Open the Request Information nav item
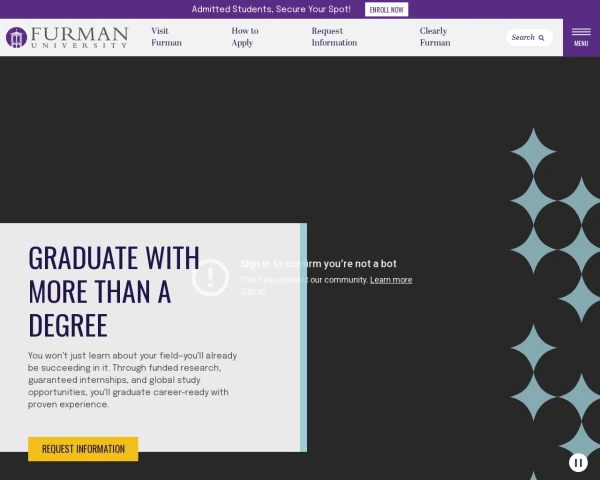 pyautogui.click(x=334, y=37)
